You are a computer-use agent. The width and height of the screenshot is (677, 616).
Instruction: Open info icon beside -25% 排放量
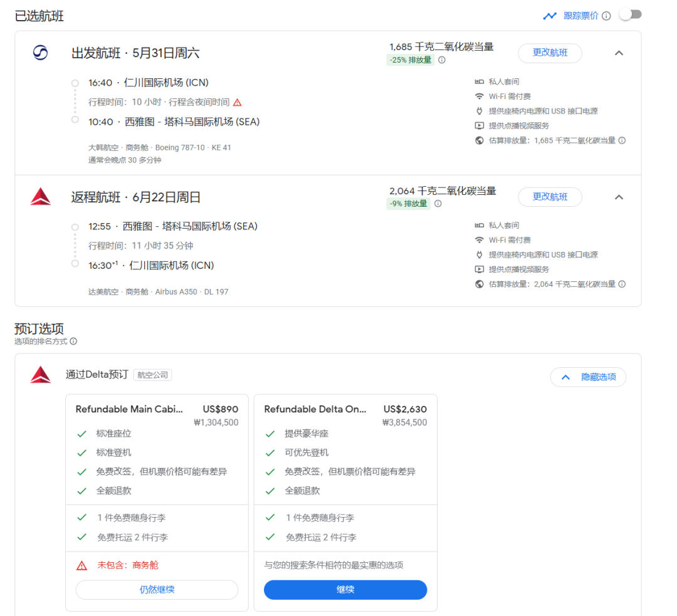point(442,60)
